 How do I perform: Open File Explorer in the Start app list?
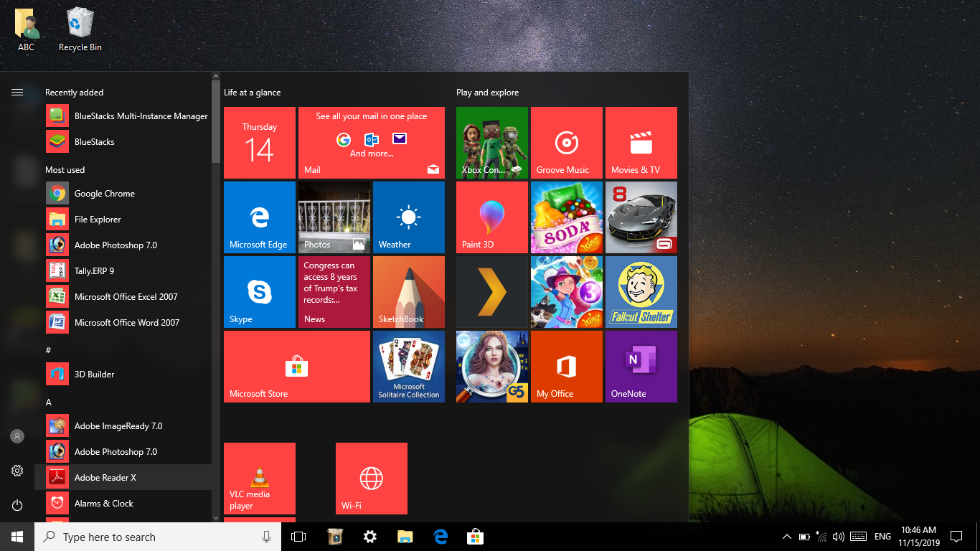coord(123,220)
